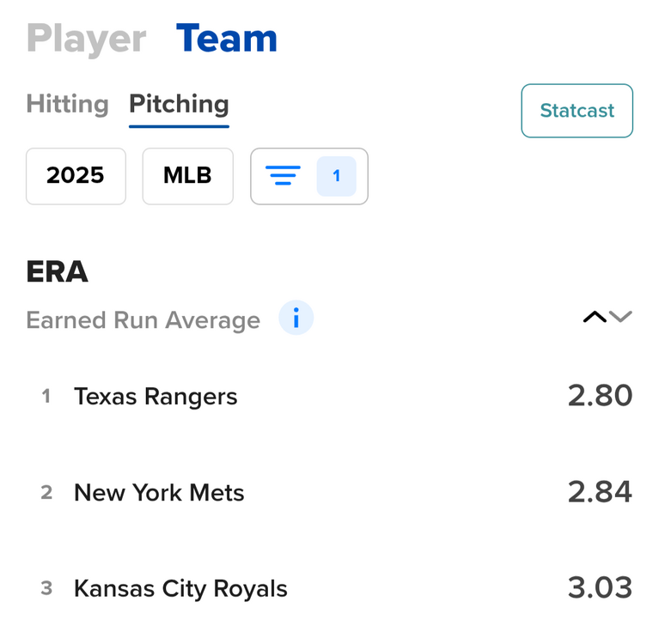This screenshot has width=659, height=644.
Task: Click the Royals' 3.03 ERA value
Action: [600, 588]
